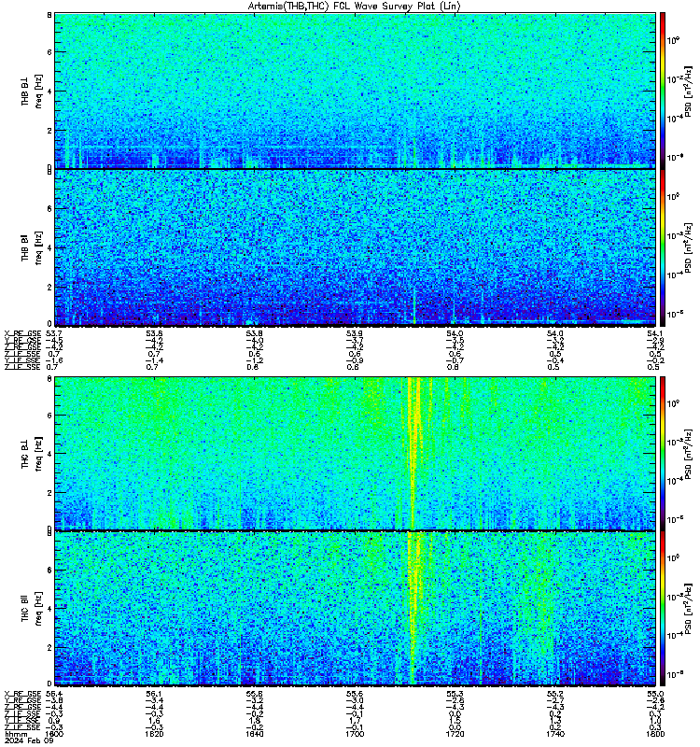Click the color bar of the THB B-perpendicular panel
The image size is (700, 747).
(x=663, y=91)
